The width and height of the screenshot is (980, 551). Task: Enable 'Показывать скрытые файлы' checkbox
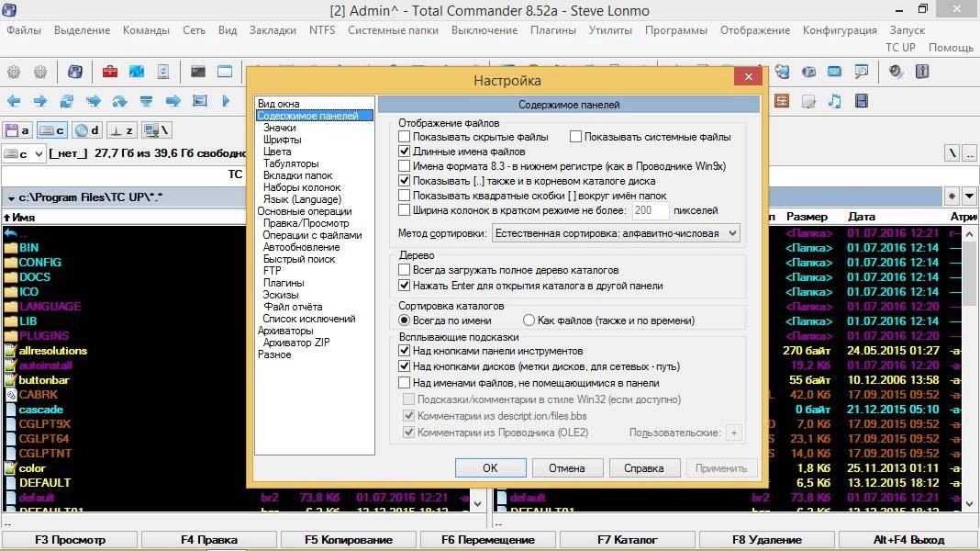pyautogui.click(x=405, y=136)
